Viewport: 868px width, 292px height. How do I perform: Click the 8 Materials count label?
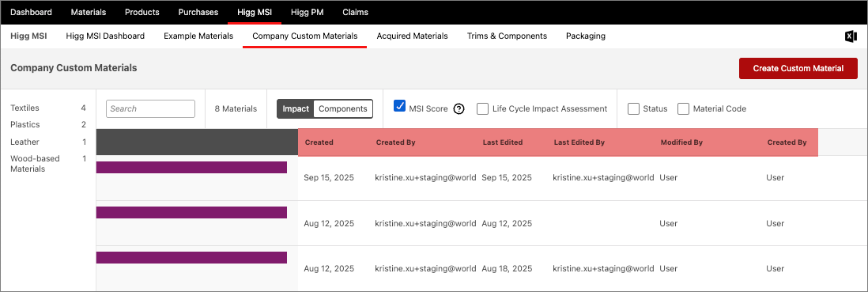[x=236, y=108]
